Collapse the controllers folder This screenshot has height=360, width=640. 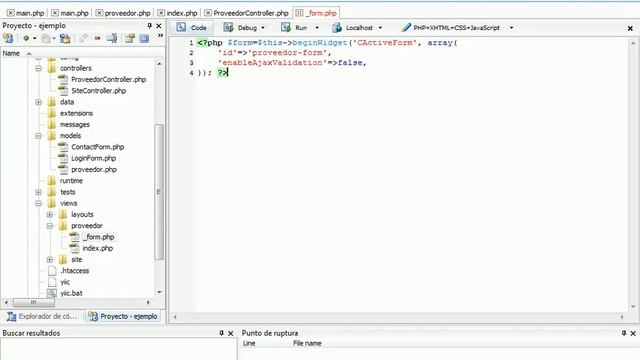(x=38, y=68)
